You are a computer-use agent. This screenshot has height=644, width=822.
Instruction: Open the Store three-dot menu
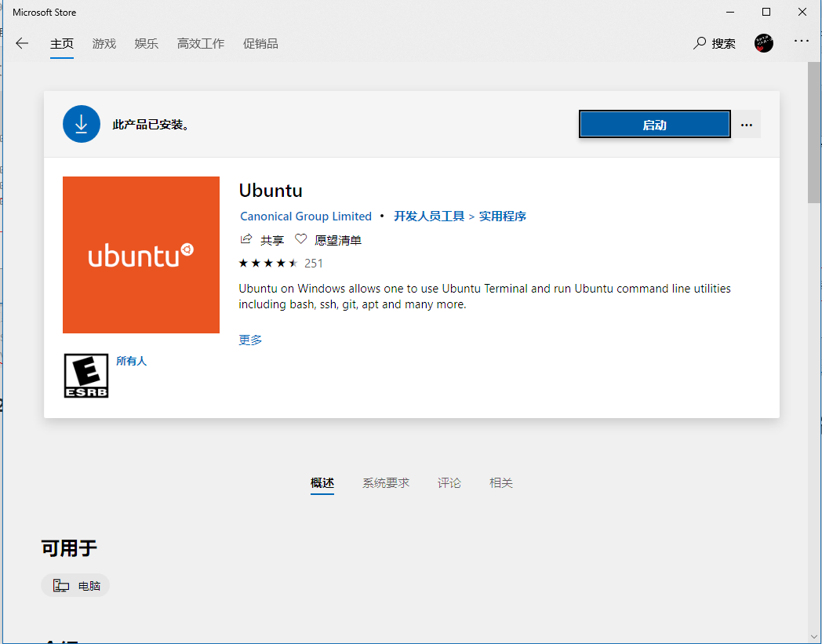(801, 43)
